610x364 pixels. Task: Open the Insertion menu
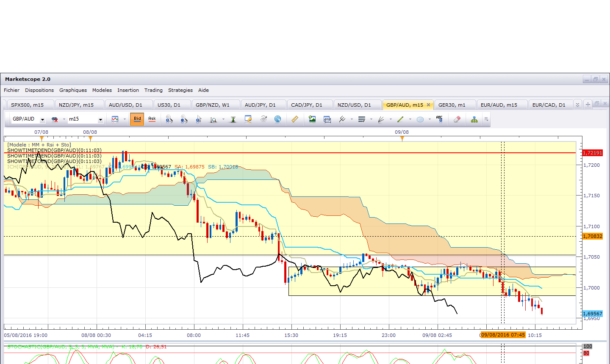click(x=128, y=90)
